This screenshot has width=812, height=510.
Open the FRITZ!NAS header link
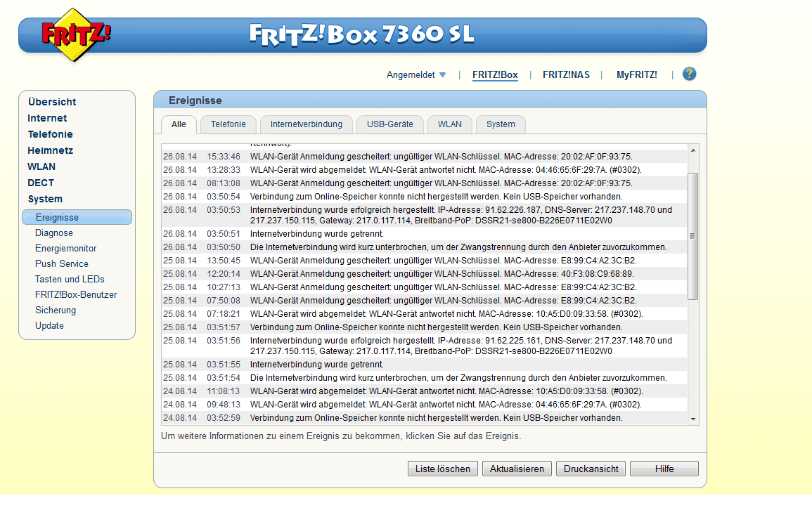(566, 75)
